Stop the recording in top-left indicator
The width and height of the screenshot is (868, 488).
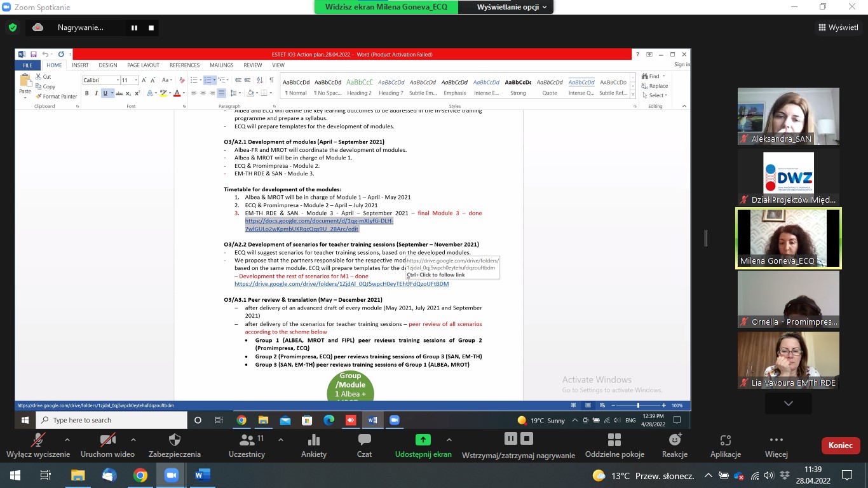click(x=151, y=27)
